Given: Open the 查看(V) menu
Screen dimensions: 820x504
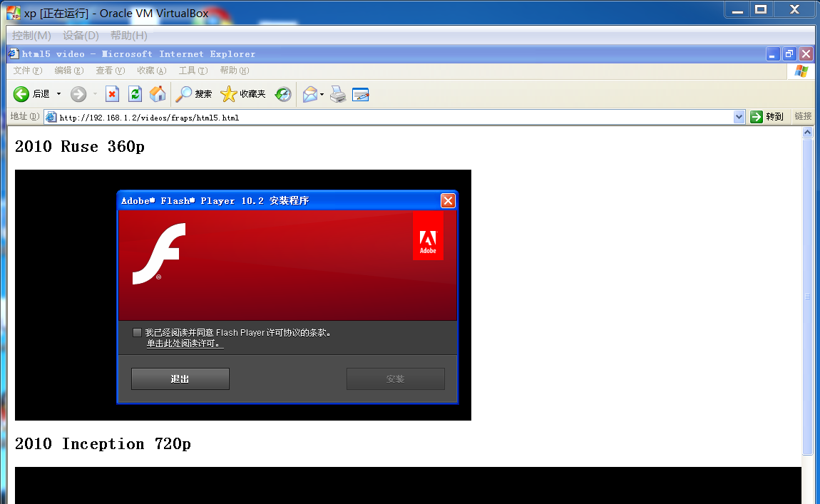Looking at the screenshot, I should [x=111, y=71].
